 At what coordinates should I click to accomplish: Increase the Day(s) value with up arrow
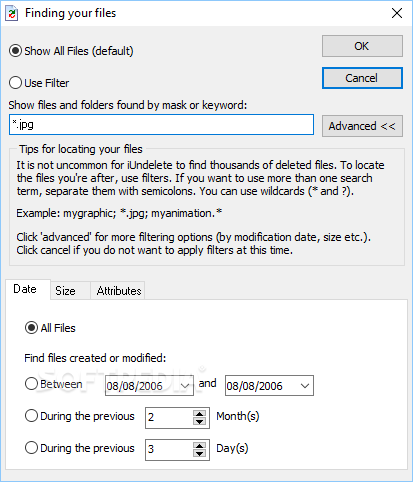pyautogui.click(x=199, y=446)
